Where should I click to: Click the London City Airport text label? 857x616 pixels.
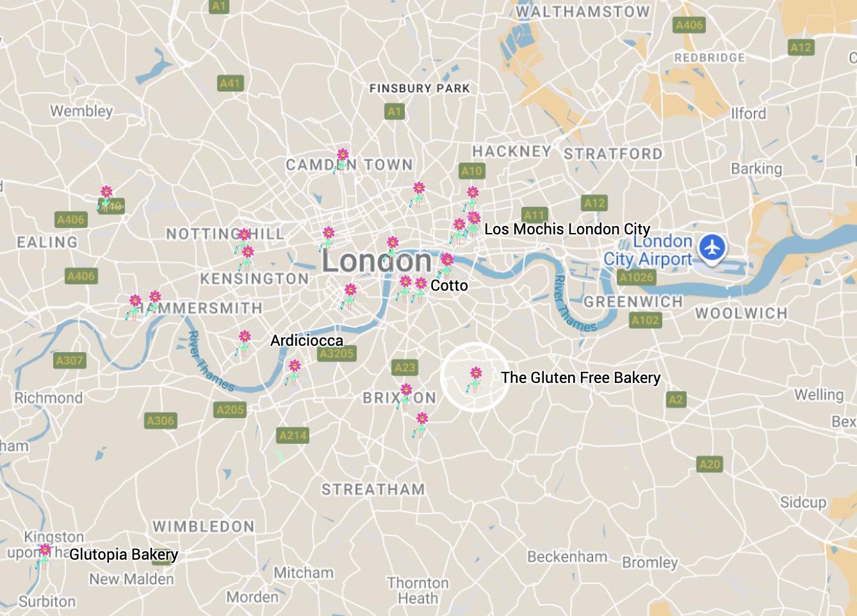648,250
